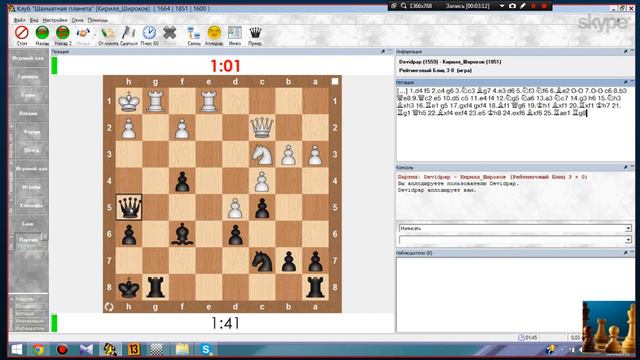
Task: Open the Вид menu
Action: click(x=34, y=20)
